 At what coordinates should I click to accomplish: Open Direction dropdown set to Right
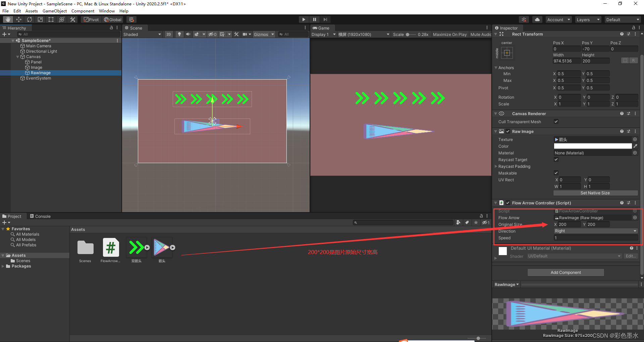tap(595, 231)
